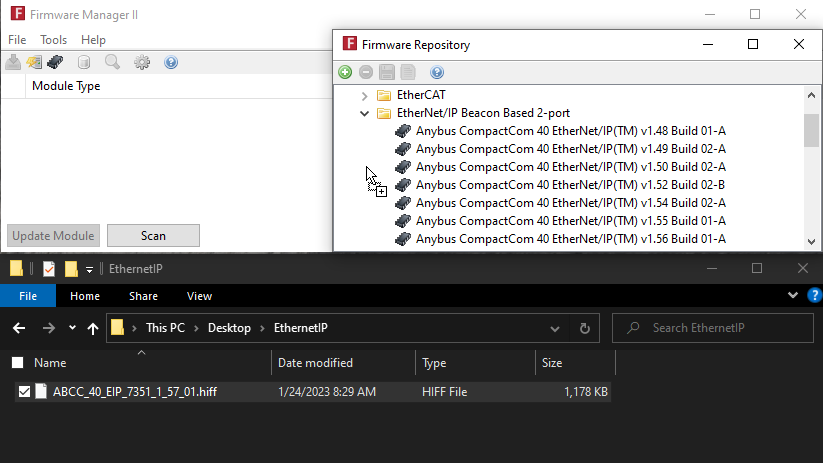The height and width of the screenshot is (463, 823).
Task: Switch to the Share ribbon tab
Action: [143, 296]
